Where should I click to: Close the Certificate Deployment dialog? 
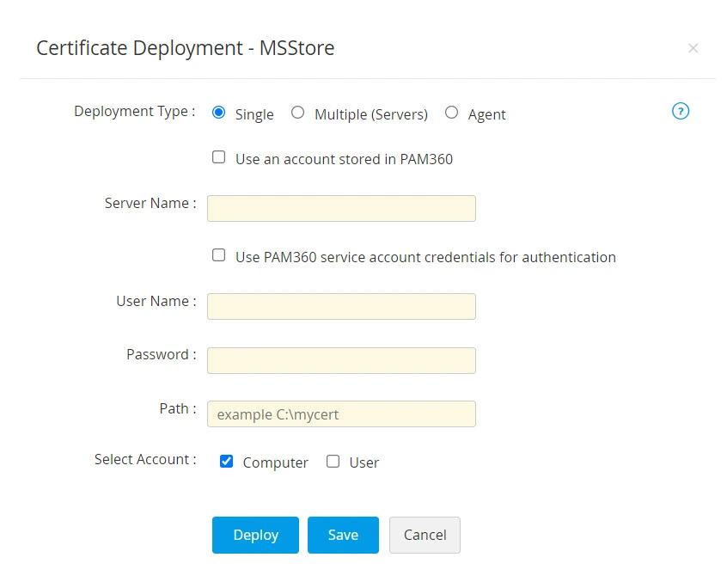click(x=693, y=48)
